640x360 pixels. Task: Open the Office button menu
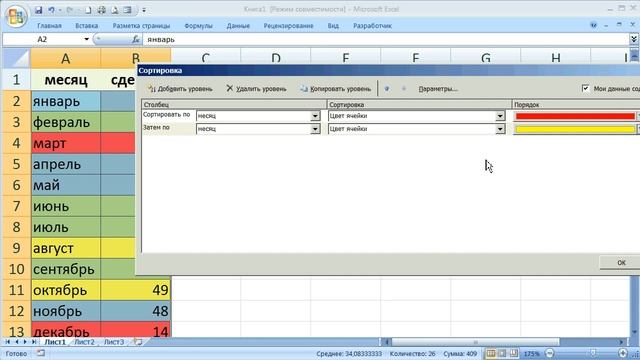(x=16, y=16)
